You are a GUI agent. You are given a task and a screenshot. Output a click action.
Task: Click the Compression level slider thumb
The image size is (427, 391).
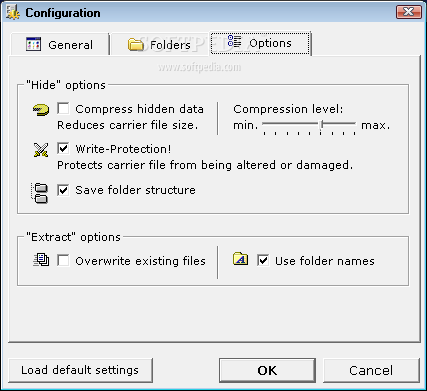[321, 125]
